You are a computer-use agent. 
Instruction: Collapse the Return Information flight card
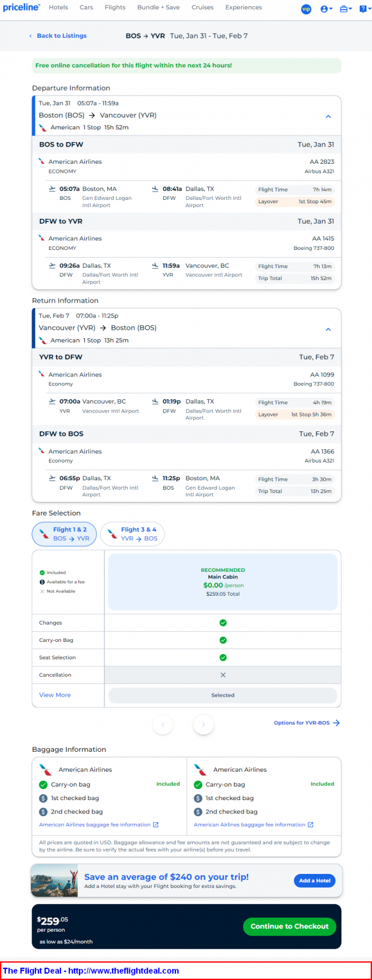pos(328,329)
